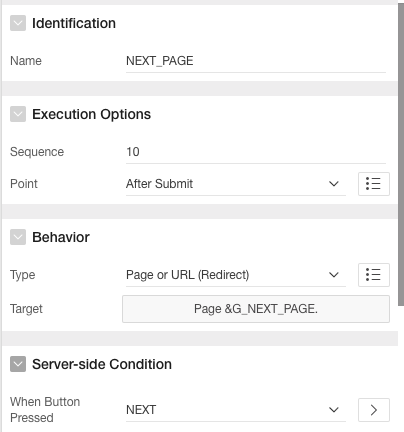Open list of values for Type
Screen dimensions: 404x432
tap(374, 275)
